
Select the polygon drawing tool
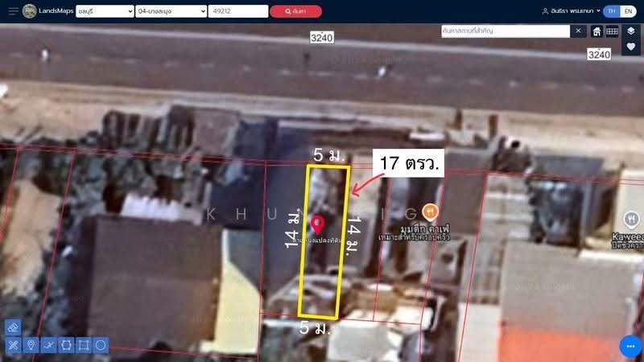pyautogui.click(x=66, y=345)
